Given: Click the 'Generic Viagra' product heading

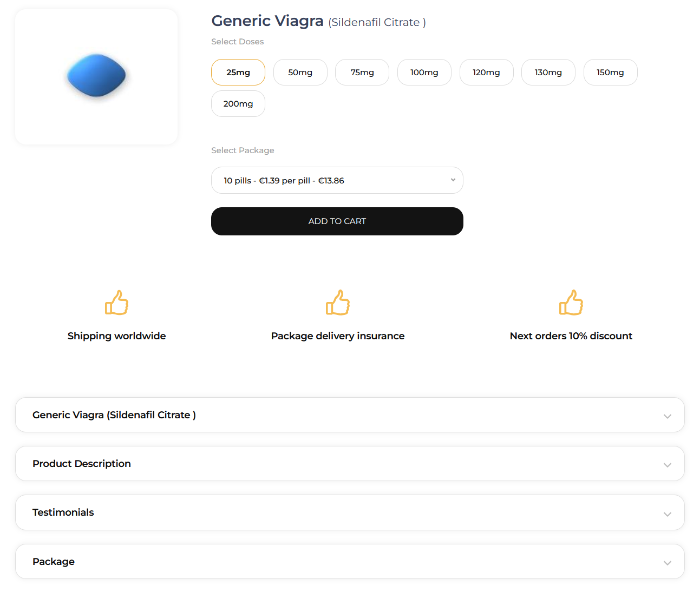Looking at the screenshot, I should (x=267, y=21).
